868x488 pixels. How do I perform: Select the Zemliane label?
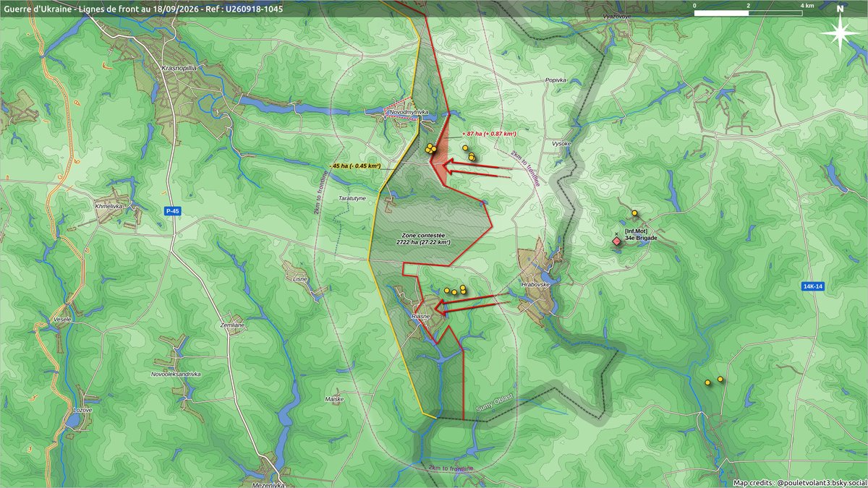234,326
